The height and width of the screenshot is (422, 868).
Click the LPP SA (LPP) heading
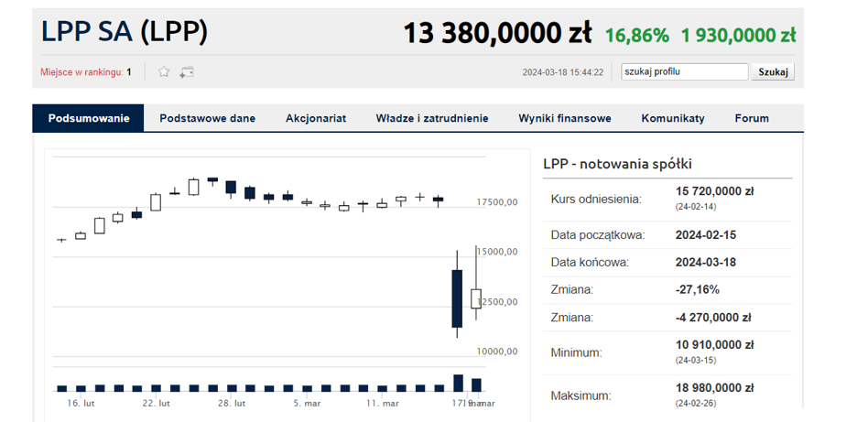pyautogui.click(x=124, y=32)
